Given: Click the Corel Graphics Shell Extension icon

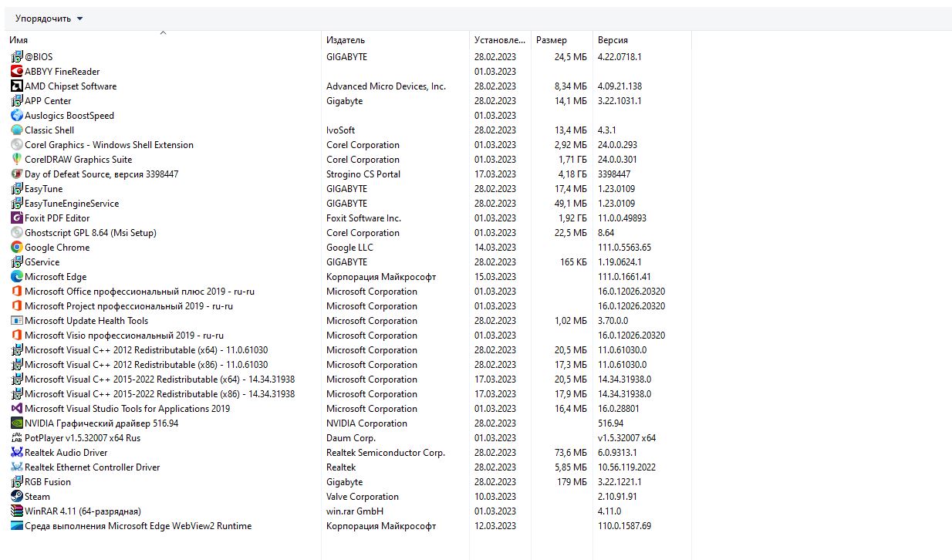Looking at the screenshot, I should pyautogui.click(x=17, y=144).
